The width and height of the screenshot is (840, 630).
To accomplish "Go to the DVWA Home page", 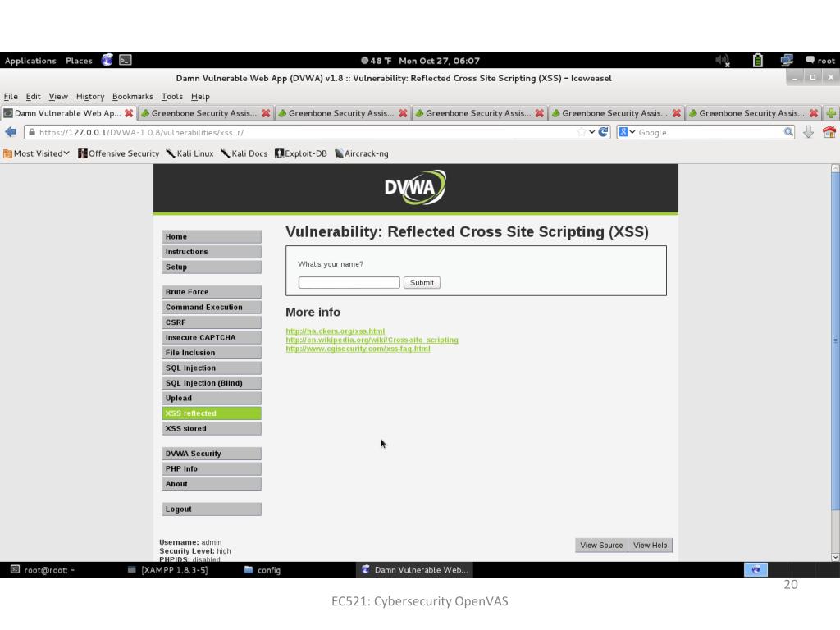I will [212, 237].
